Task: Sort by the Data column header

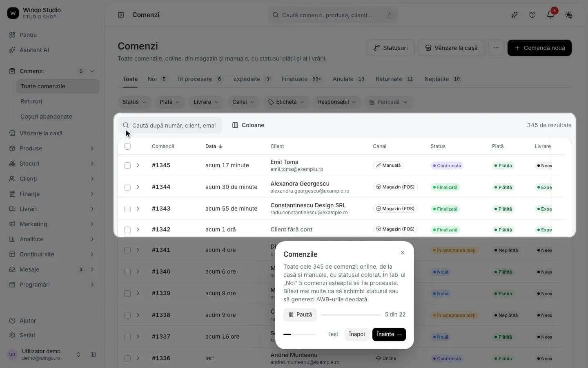Action: [214, 146]
